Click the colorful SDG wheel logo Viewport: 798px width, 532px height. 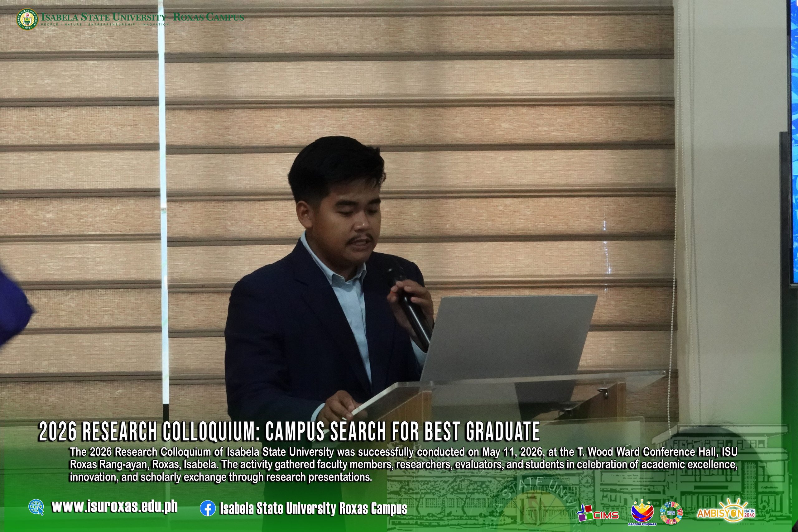(x=671, y=513)
